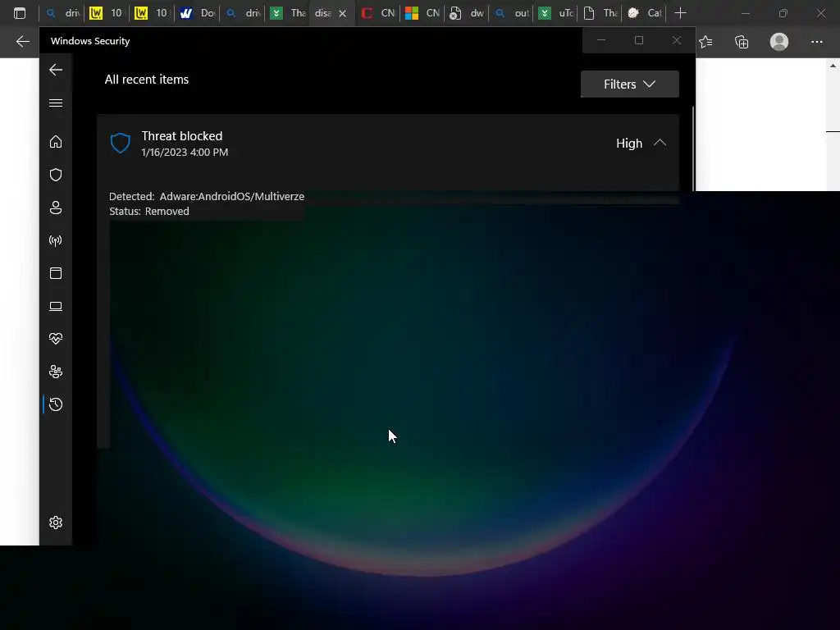This screenshot has height=630, width=840.
Task: Switch to the green-icon 'Tha' browser tab
Action: (x=287, y=13)
